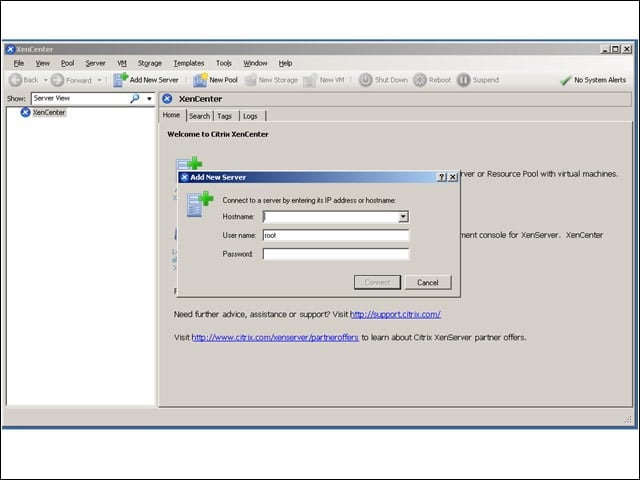Screen dimensions: 640x480
Task: Open the Hostname dropdown list
Action: [403, 217]
